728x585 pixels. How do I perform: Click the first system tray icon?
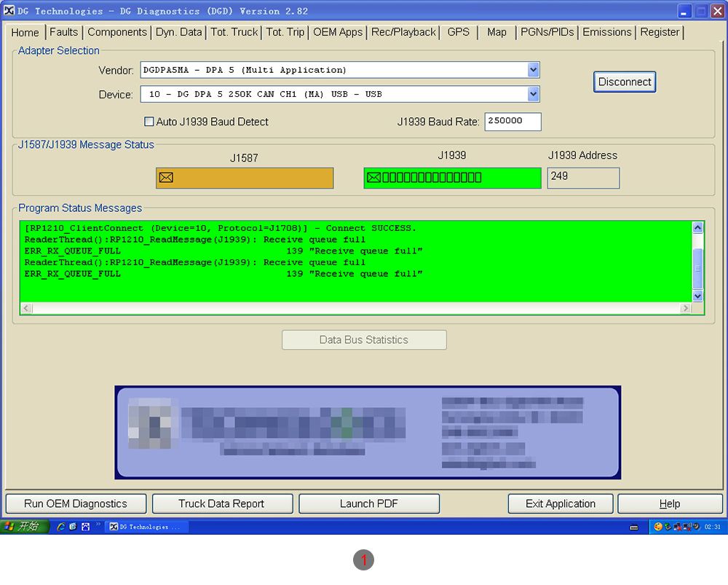pyautogui.click(x=657, y=527)
